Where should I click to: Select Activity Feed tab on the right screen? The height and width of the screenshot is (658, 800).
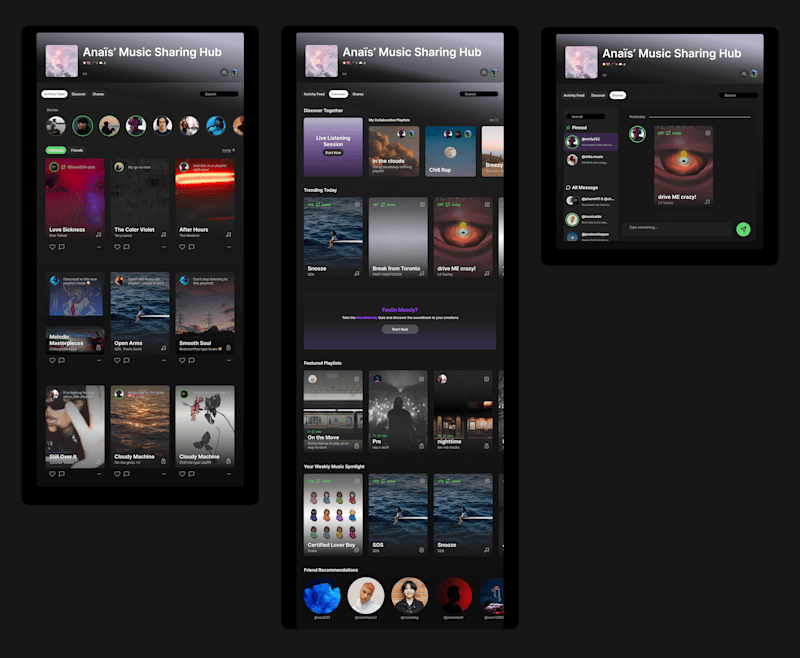point(574,95)
